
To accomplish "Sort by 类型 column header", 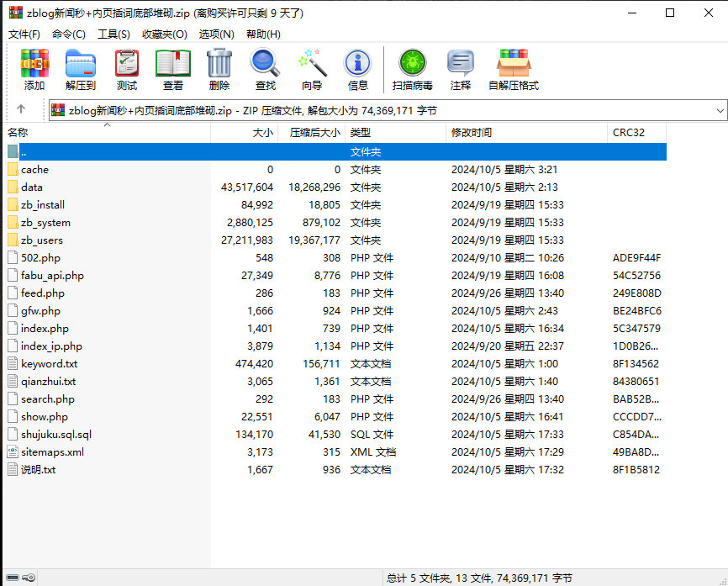I will click(x=395, y=133).
